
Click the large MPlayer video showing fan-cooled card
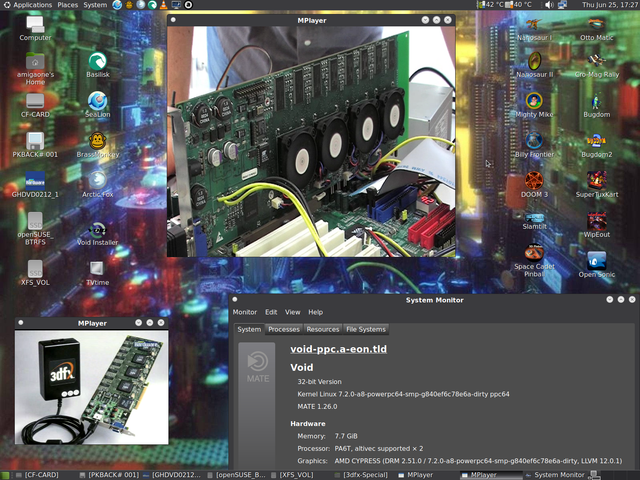click(x=311, y=142)
